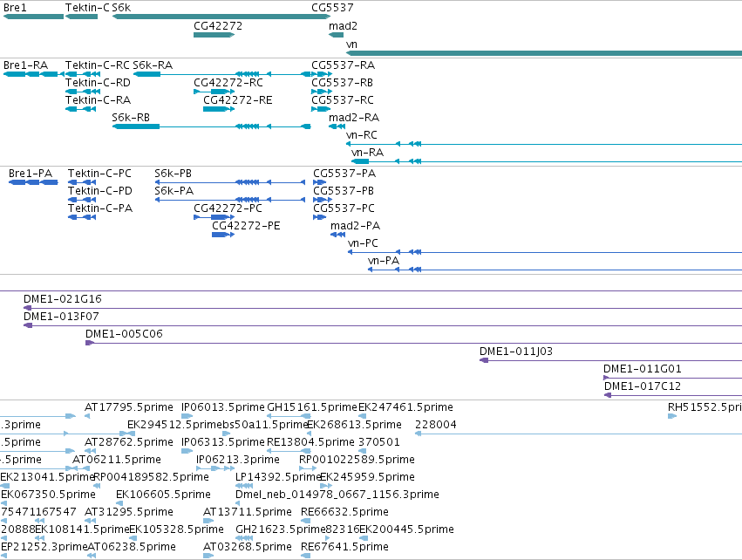Click the mad2 gene arrow

pos(336,35)
